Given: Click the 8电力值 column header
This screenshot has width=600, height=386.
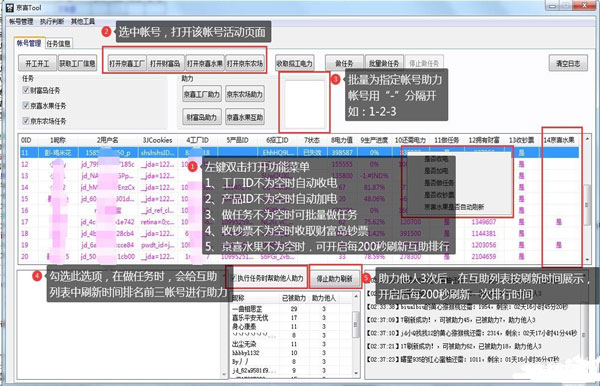Looking at the screenshot, I should point(342,140).
